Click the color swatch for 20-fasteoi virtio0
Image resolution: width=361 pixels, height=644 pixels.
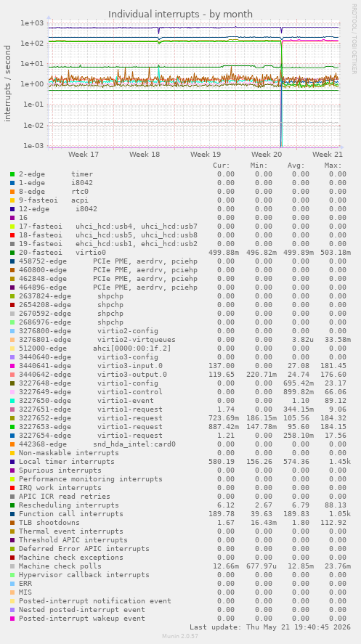click(12, 253)
